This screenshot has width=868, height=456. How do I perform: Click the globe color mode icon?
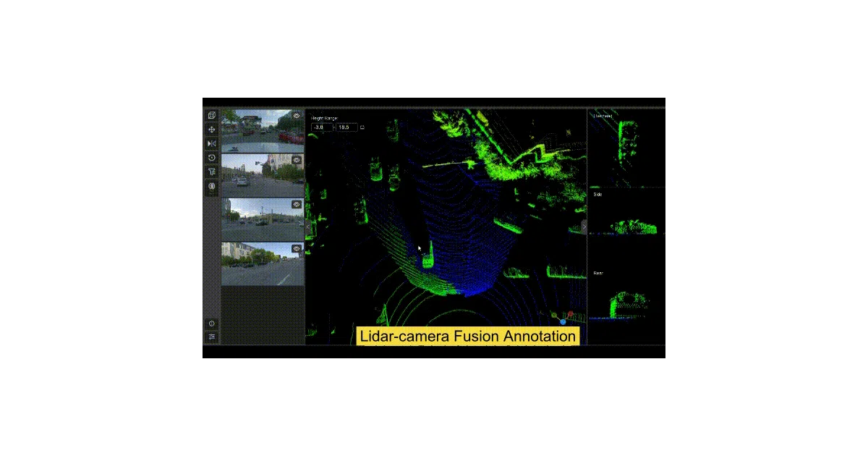(212, 186)
